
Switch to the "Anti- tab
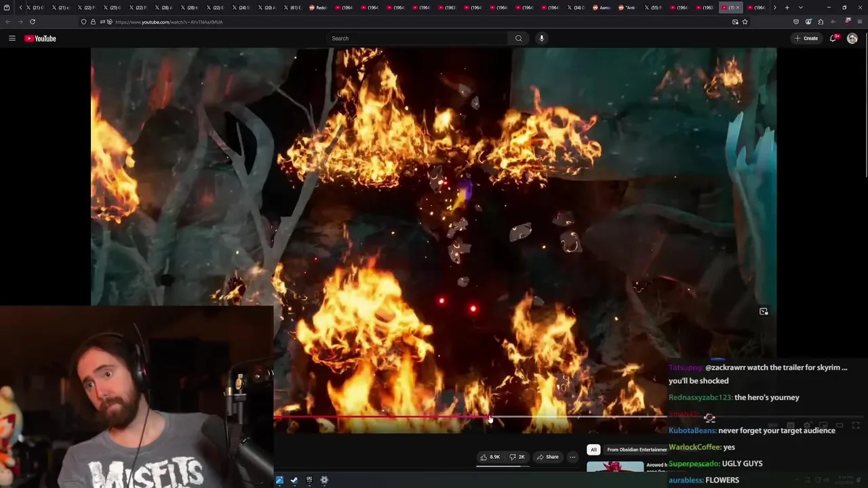pos(628,7)
